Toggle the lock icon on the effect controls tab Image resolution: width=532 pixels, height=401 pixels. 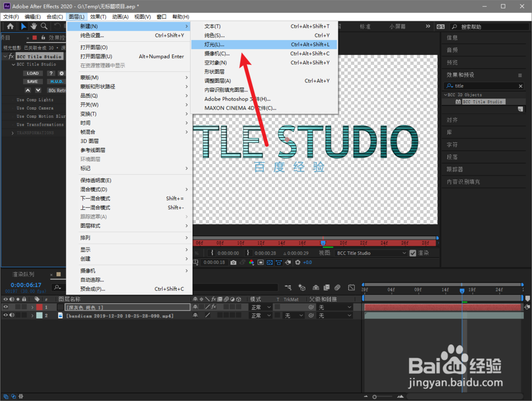(43, 37)
